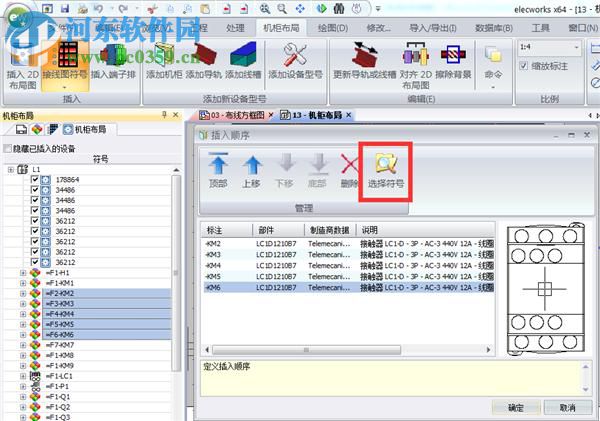Expand the =F1-H1 tree node
This screenshot has width=600, height=421.
pos(23,273)
